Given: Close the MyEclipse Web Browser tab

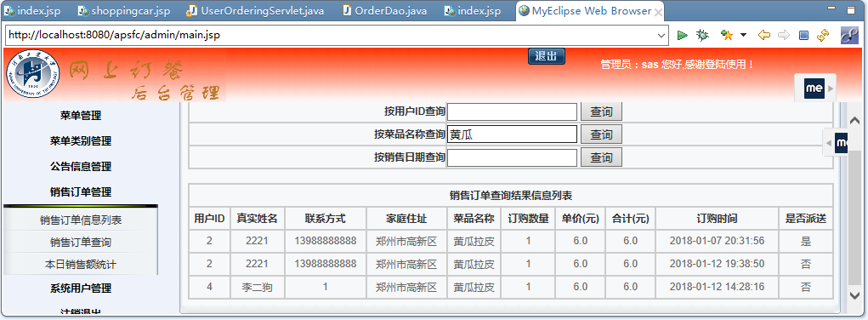Looking at the screenshot, I should 658,12.
